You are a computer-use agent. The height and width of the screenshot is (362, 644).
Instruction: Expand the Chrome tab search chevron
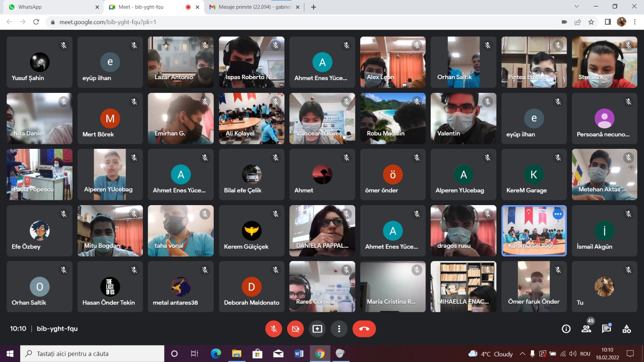coord(576,6)
